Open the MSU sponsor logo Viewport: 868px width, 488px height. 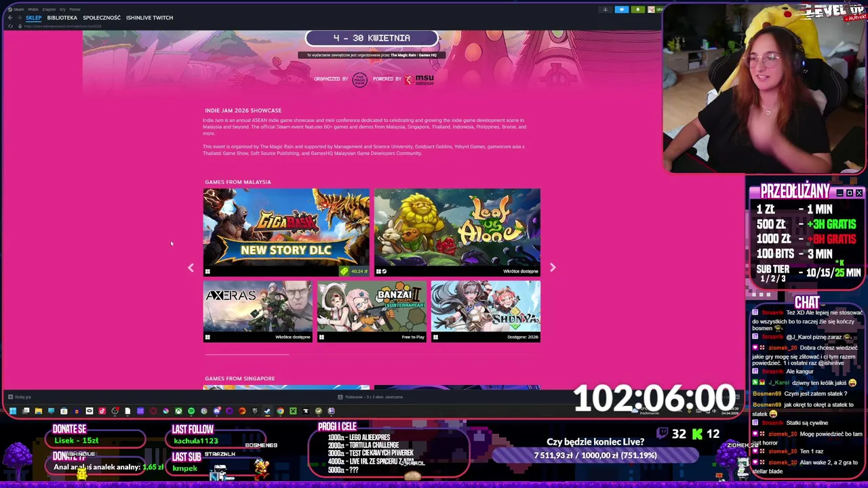[x=420, y=79]
